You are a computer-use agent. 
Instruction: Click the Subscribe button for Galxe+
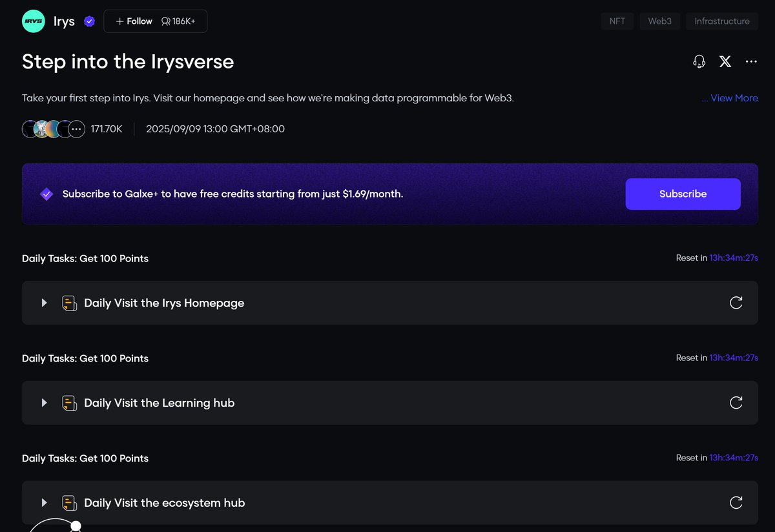pyautogui.click(x=683, y=194)
